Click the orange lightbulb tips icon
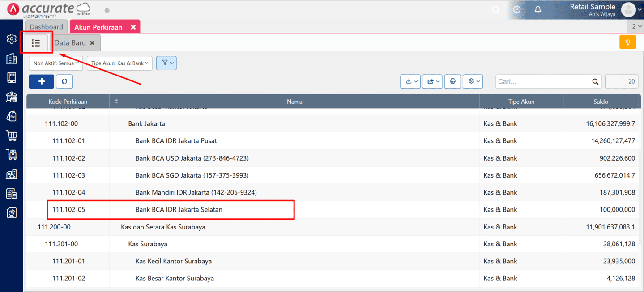The height and width of the screenshot is (292, 644). coord(627,42)
